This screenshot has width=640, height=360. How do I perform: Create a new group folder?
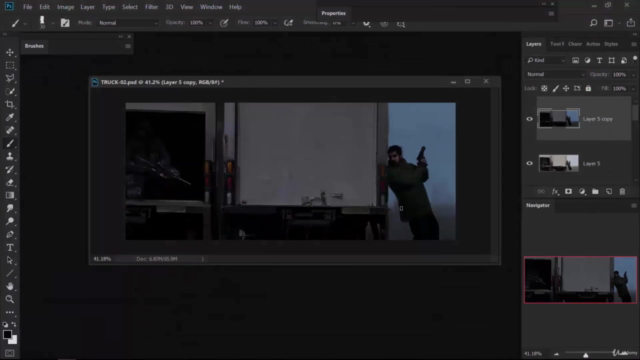596,191
